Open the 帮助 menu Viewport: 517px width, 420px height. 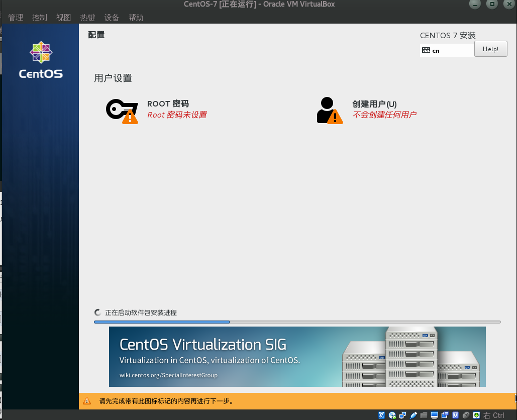click(136, 18)
